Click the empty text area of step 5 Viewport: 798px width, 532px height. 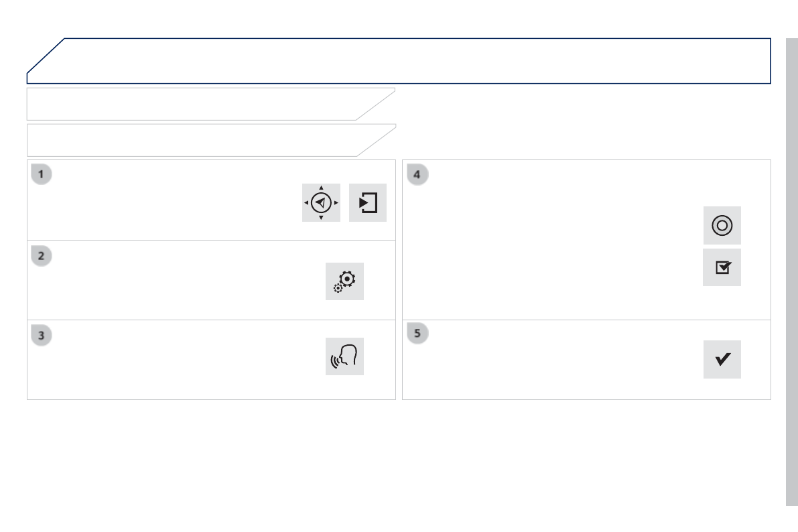(x=549, y=365)
